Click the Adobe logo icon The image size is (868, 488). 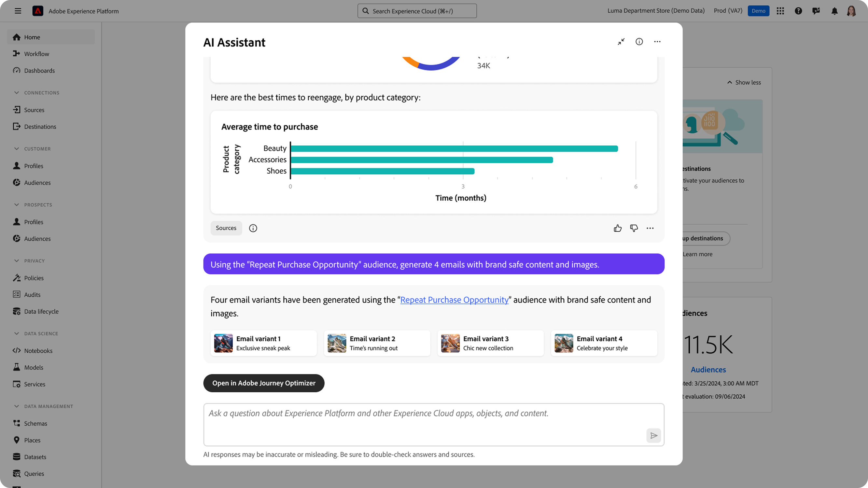(x=38, y=11)
